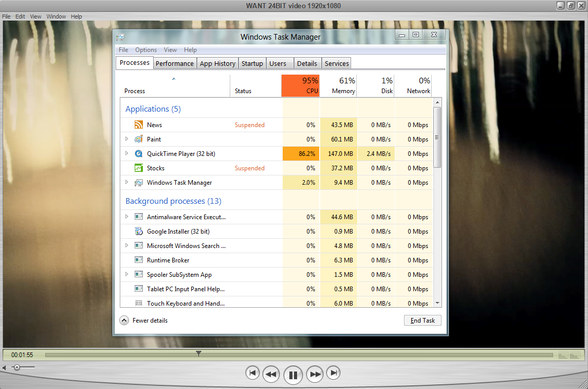Image resolution: width=588 pixels, height=389 pixels.
Task: Click the Spooler SubSystem App icon
Action: pyautogui.click(x=139, y=274)
